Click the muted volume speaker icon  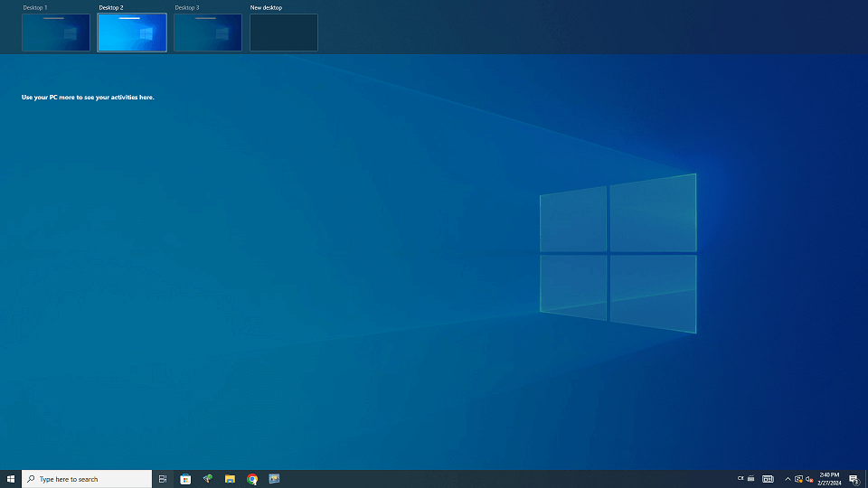click(x=809, y=479)
